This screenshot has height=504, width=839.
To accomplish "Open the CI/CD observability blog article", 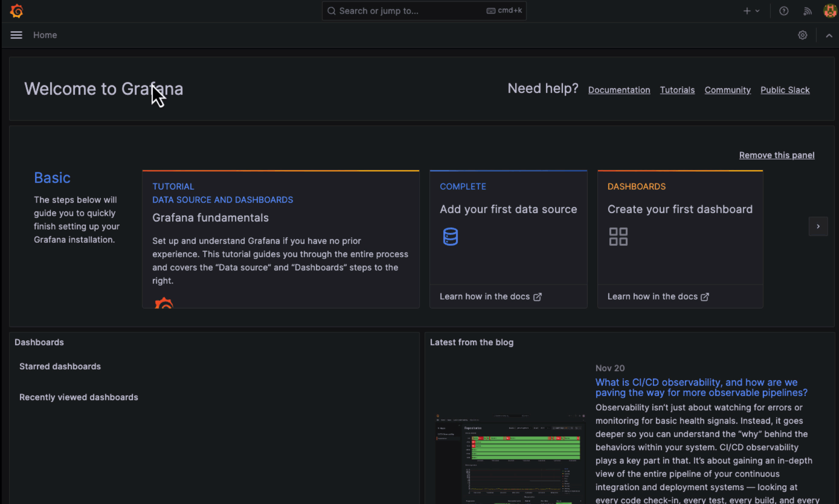I will coord(701,387).
